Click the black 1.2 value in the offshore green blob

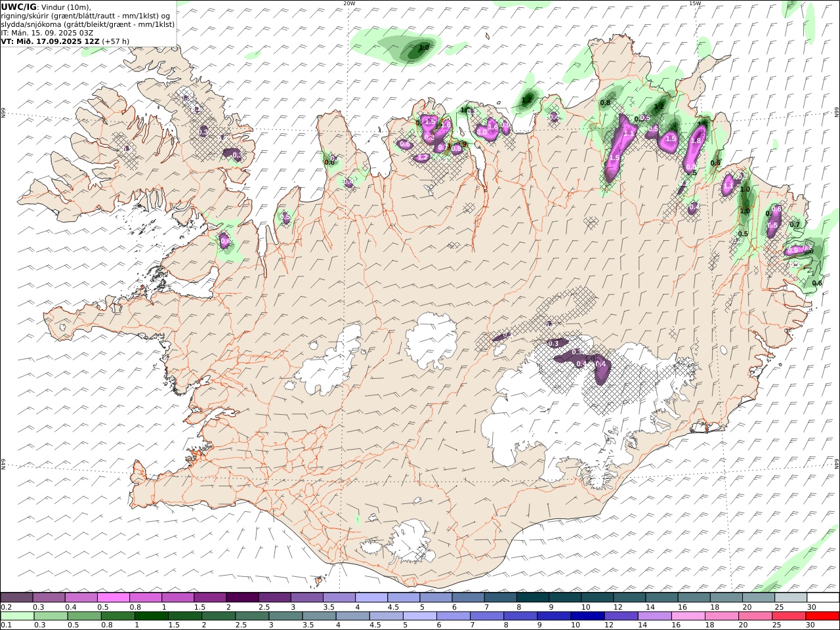tap(526, 100)
